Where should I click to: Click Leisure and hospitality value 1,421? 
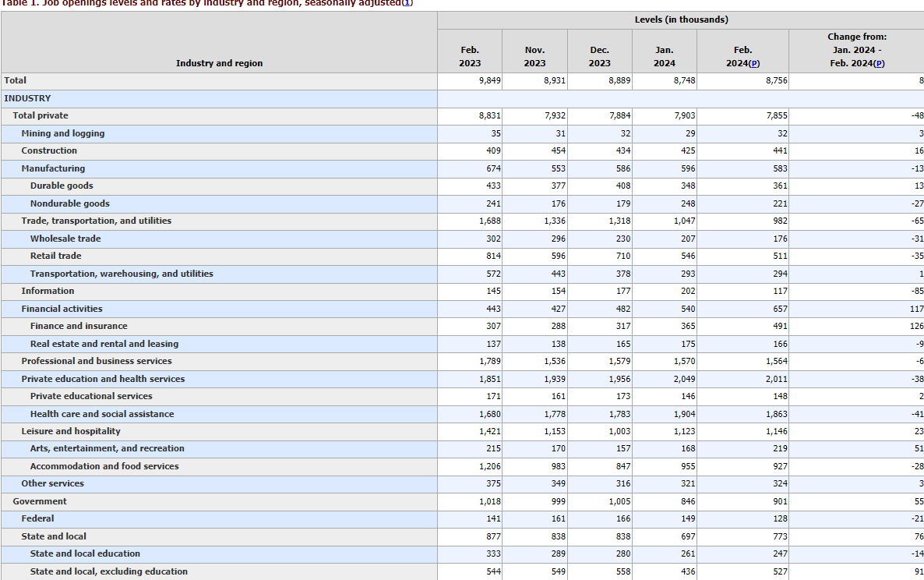click(490, 431)
